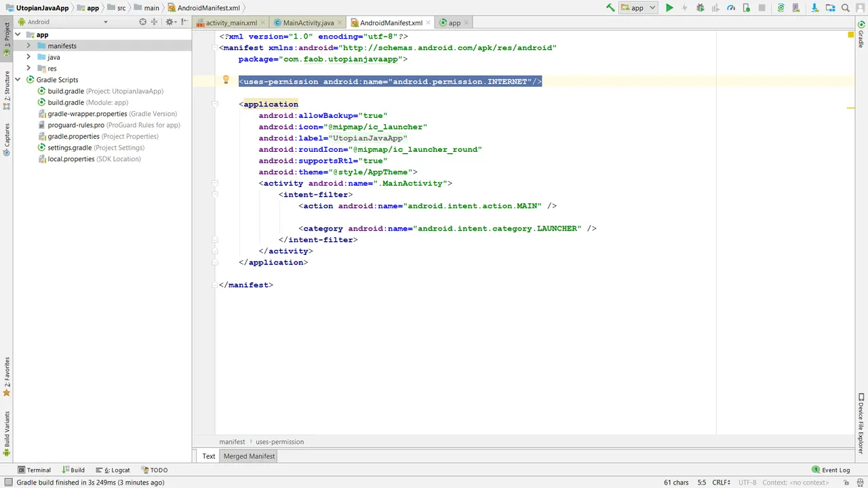Expand the java folder arrow
Image resolution: width=868 pixels, height=488 pixels.
tap(28, 57)
